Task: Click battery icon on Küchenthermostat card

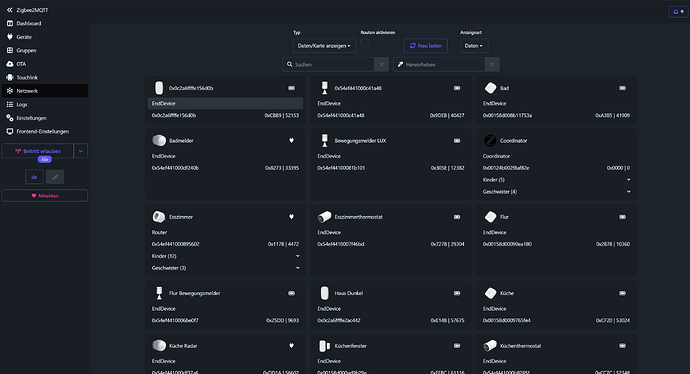Action: pyautogui.click(x=622, y=345)
